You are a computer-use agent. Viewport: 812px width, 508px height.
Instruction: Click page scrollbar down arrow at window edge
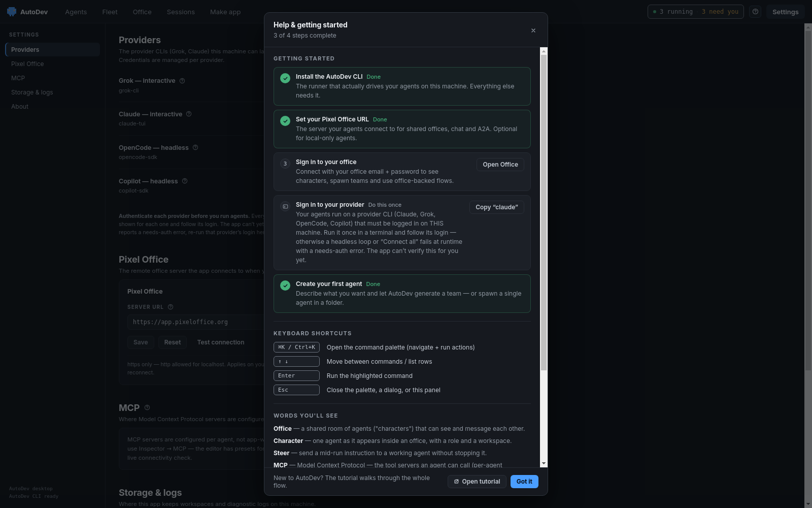(x=808, y=504)
